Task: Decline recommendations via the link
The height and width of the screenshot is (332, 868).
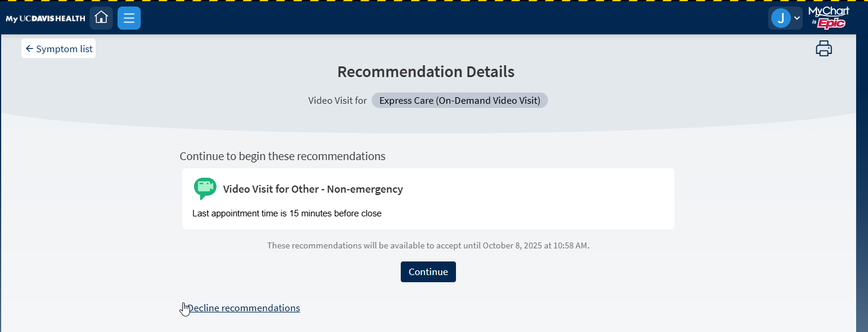Action: pyautogui.click(x=243, y=308)
